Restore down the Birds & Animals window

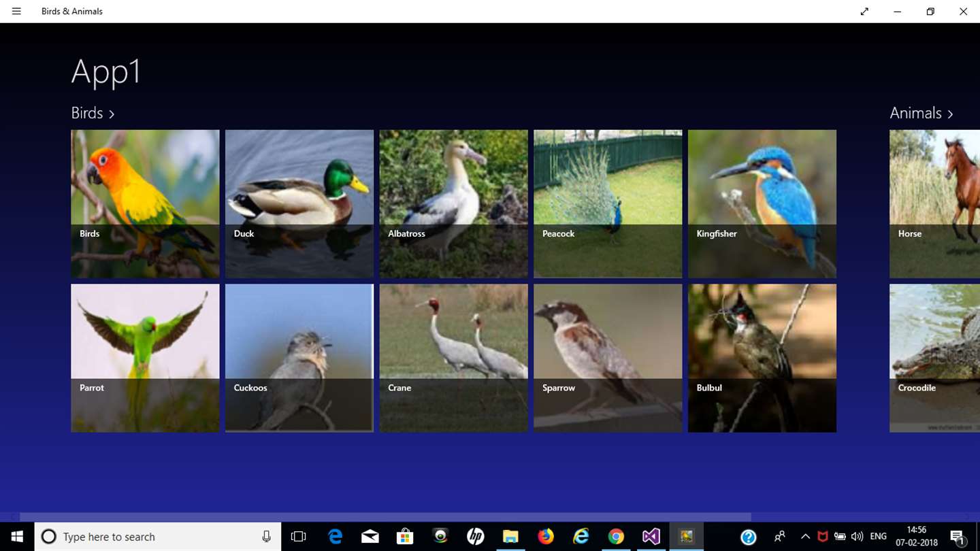(930, 12)
